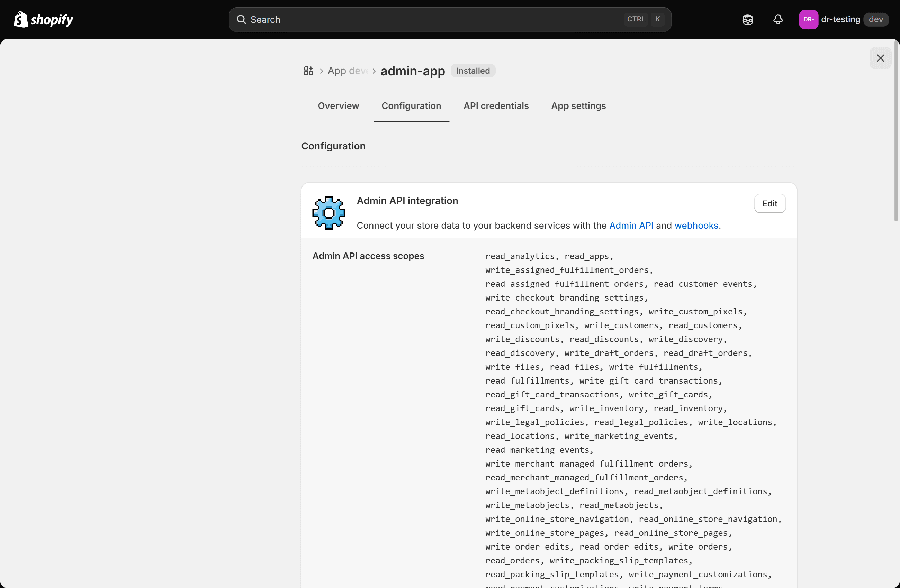Click read_merchant_managed_fulfillment_orders scope

point(584,478)
